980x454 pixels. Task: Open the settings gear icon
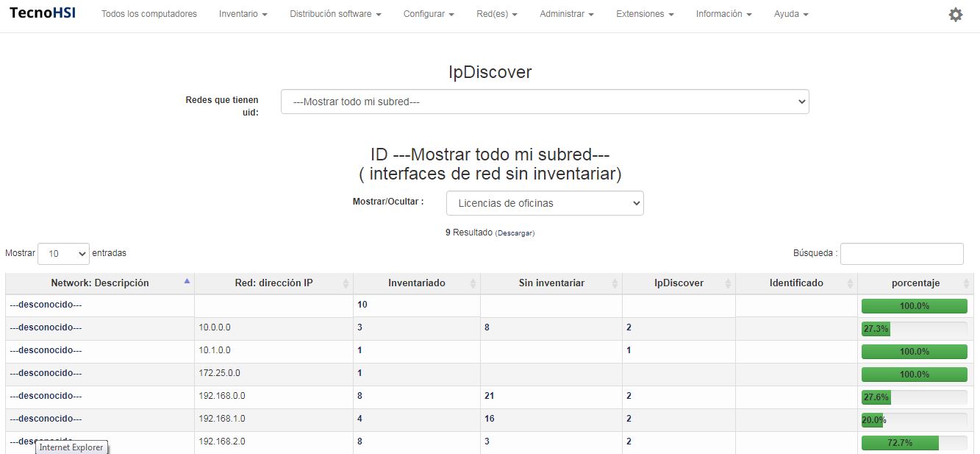tap(955, 15)
